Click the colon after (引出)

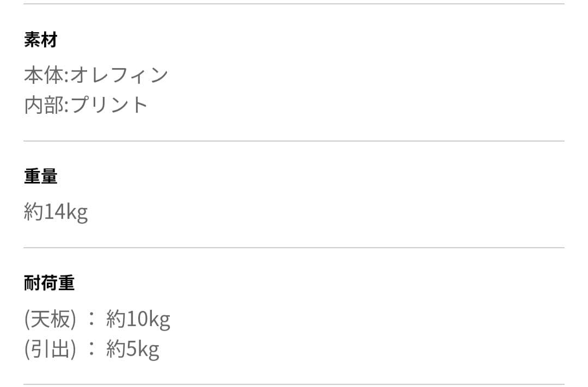(x=91, y=349)
